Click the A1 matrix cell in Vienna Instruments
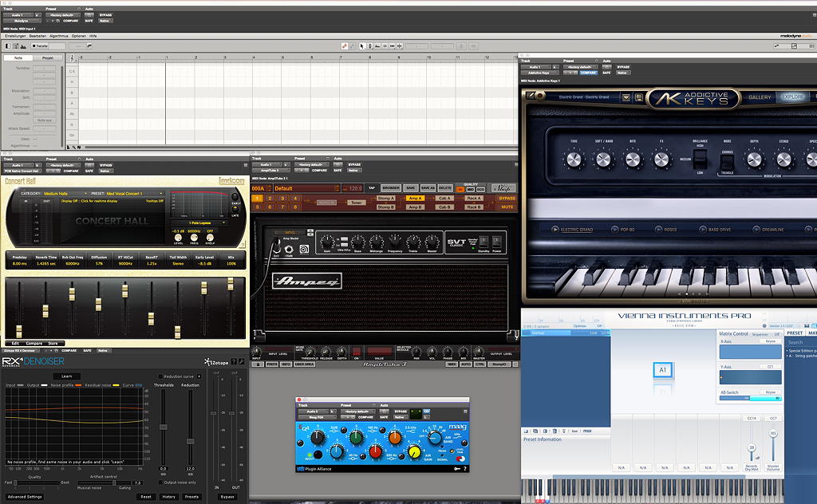This screenshot has height=504, width=817. [662, 369]
